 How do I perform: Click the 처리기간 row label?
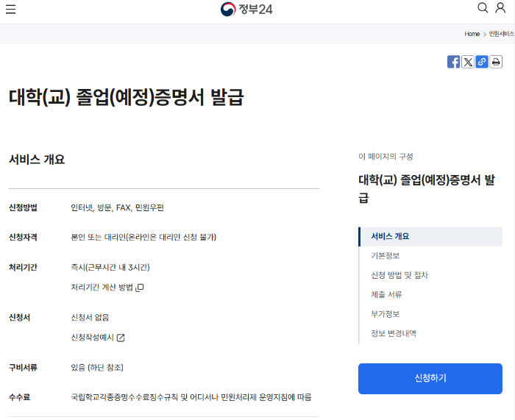coord(23,267)
